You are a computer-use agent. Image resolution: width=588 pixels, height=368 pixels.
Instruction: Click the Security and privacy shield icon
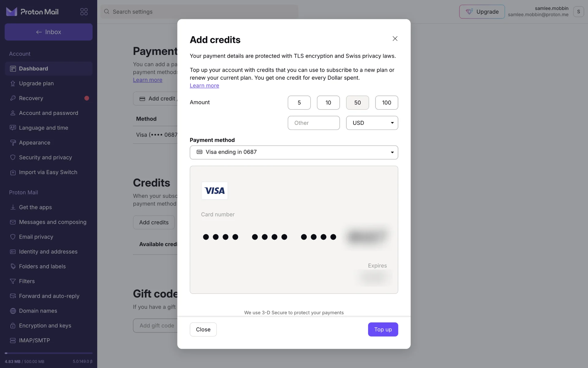click(x=13, y=157)
